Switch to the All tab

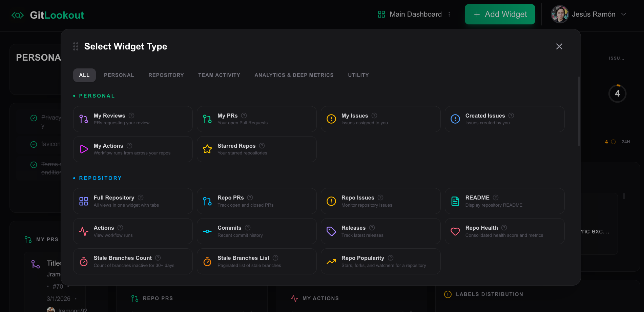pos(84,75)
